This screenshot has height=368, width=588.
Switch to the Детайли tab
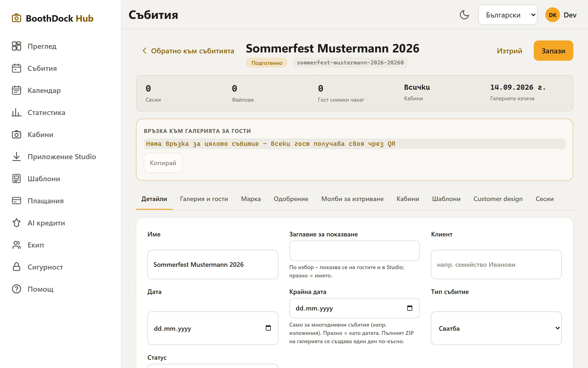pos(154,199)
